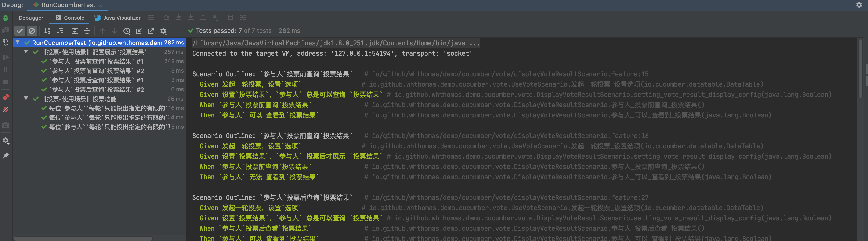Open the Java Visualizer tab

pyautogui.click(x=118, y=18)
